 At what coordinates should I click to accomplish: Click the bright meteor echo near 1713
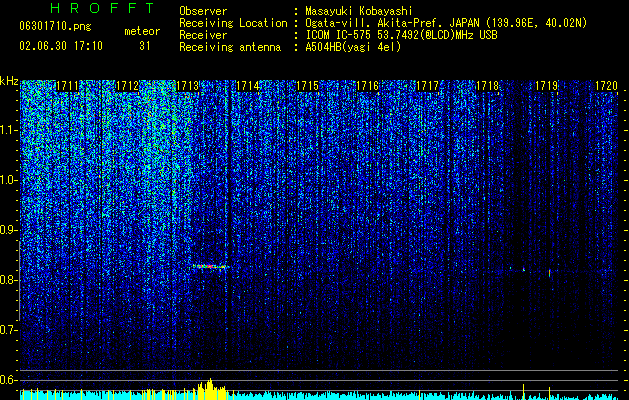click(211, 266)
